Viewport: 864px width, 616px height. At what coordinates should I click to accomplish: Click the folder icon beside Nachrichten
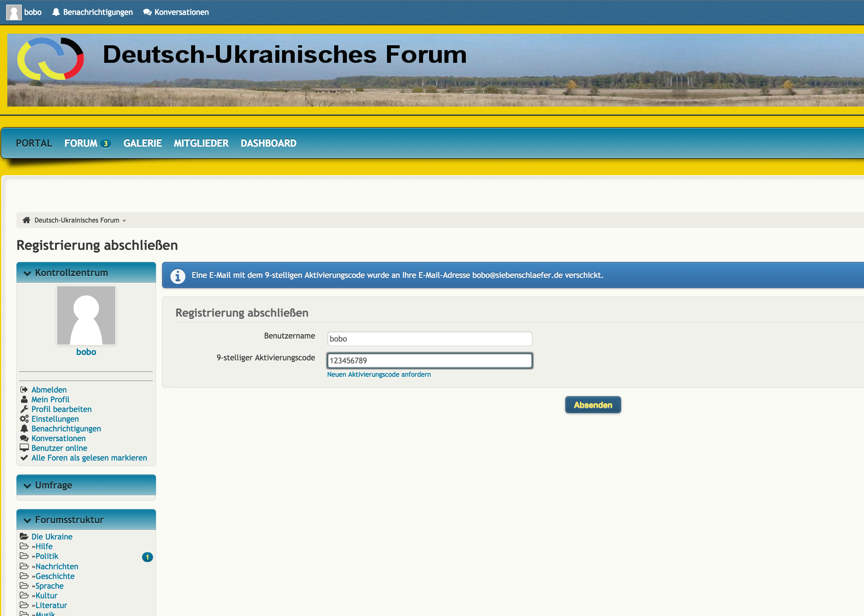pos(24,566)
